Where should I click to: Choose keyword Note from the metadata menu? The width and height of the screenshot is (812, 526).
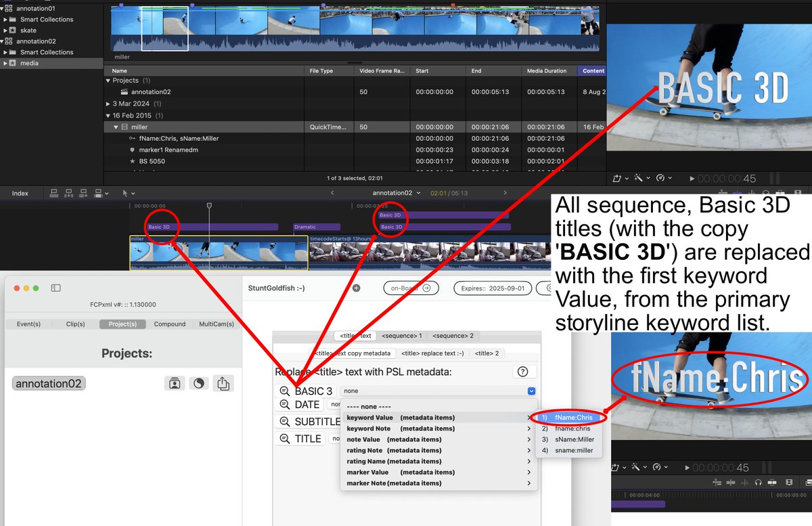pyautogui.click(x=379, y=428)
